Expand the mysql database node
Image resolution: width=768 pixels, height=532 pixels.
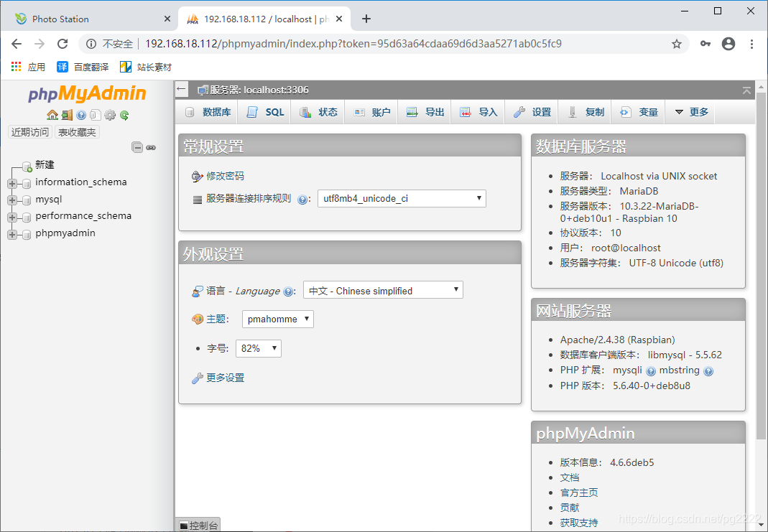click(x=12, y=200)
